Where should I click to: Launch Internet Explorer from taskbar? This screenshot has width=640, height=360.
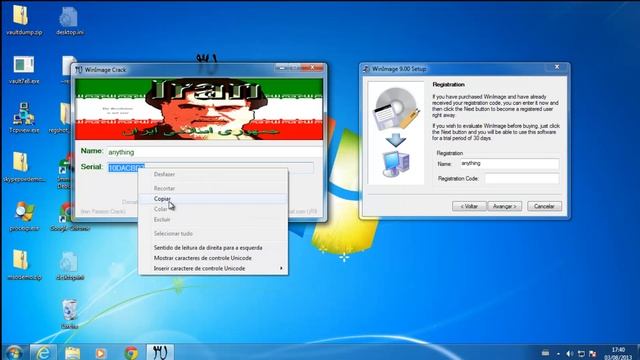[43, 352]
